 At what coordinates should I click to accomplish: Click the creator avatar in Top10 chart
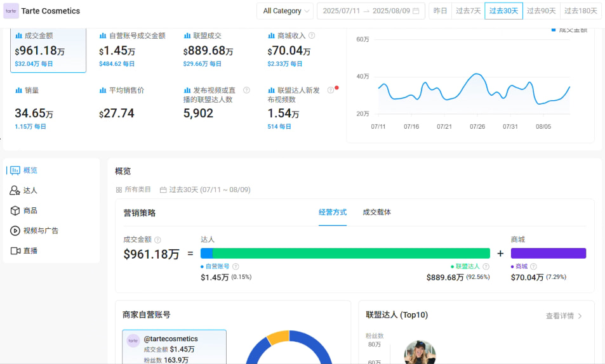pyautogui.click(x=420, y=352)
